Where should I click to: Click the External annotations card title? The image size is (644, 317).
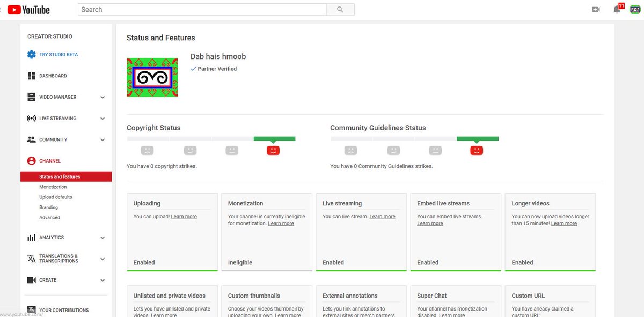pyautogui.click(x=350, y=296)
